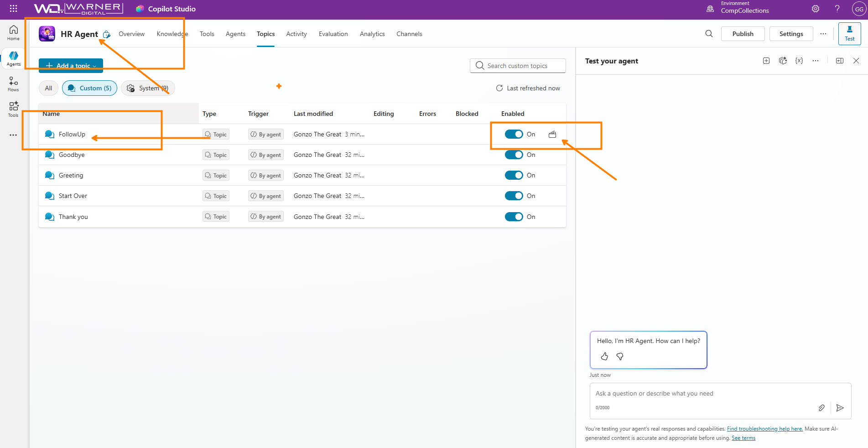Screen dimensions: 868x448
Task: Expand more items in left sidebar
Action: (13, 135)
